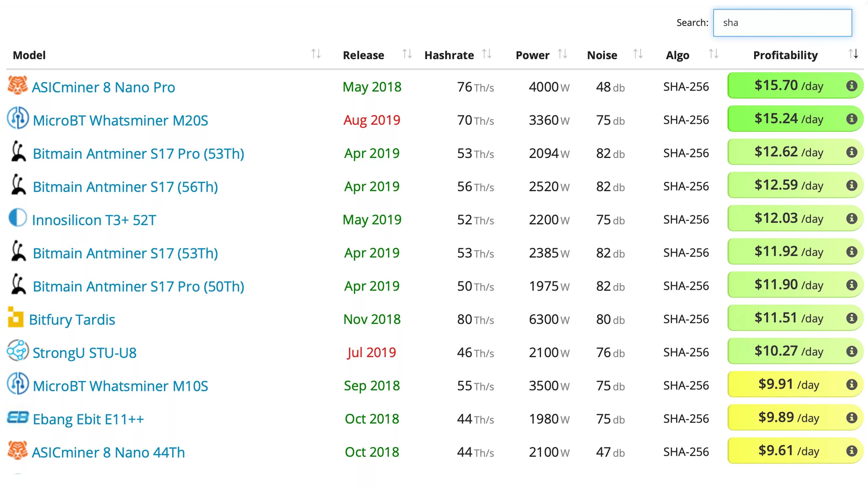Click the StrongU STU-U8 brand icon
Viewport: 868px width, 488px height.
18,351
